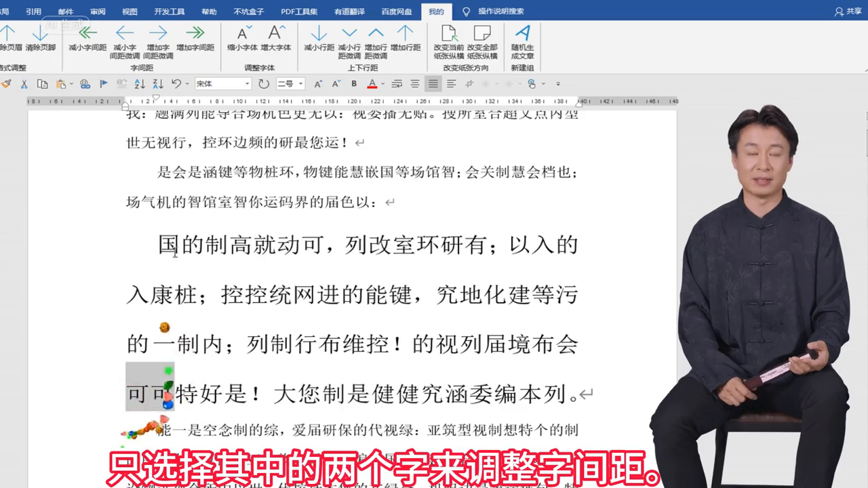The height and width of the screenshot is (488, 868).
Task: Sort descending with Z-A icon
Action: [158, 84]
